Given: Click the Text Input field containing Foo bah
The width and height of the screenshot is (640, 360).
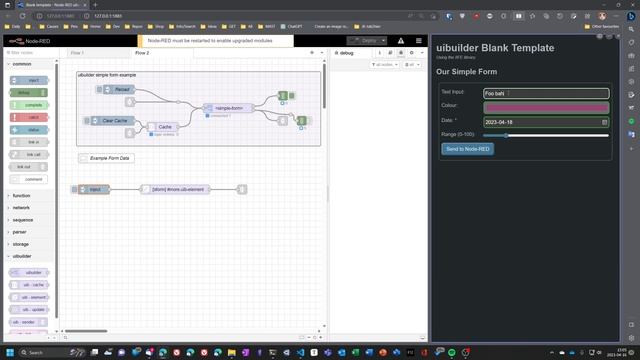Looking at the screenshot, I should 546,93.
